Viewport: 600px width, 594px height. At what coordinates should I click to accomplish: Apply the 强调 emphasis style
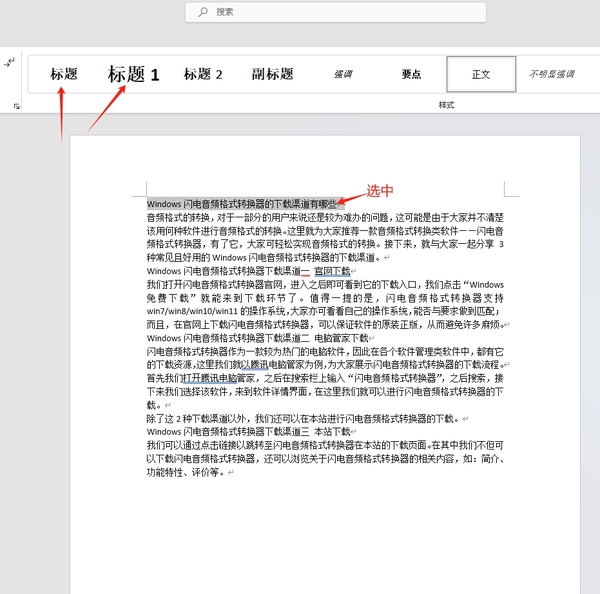pos(343,74)
